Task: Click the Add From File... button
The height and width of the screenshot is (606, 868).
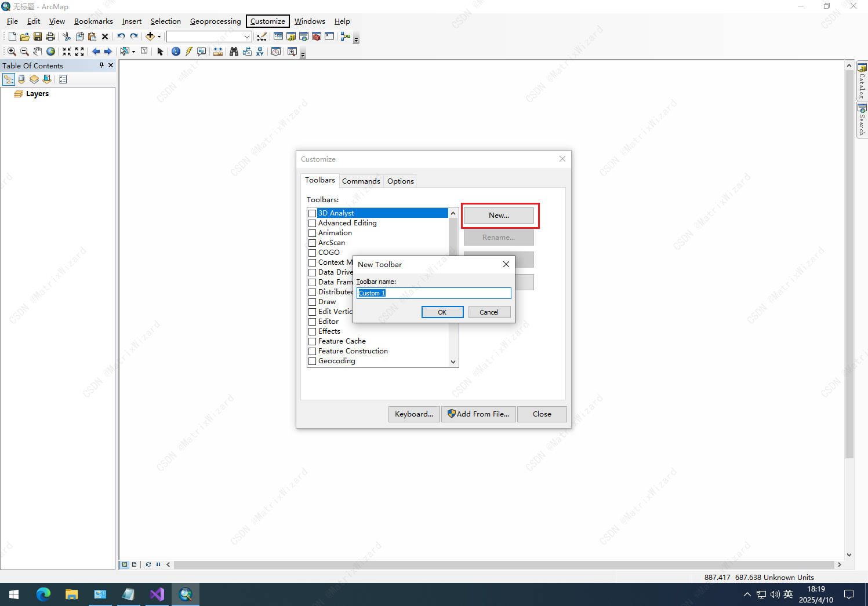Action: click(478, 414)
